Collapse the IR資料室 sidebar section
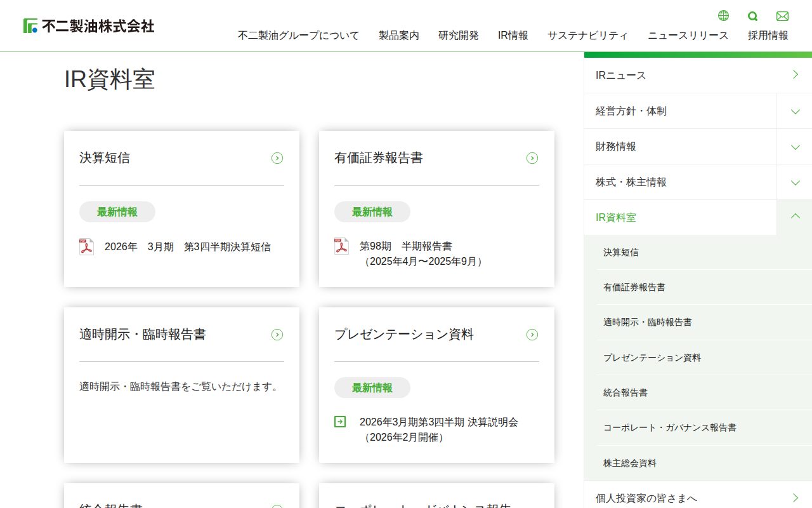812x508 pixels. 795,217
